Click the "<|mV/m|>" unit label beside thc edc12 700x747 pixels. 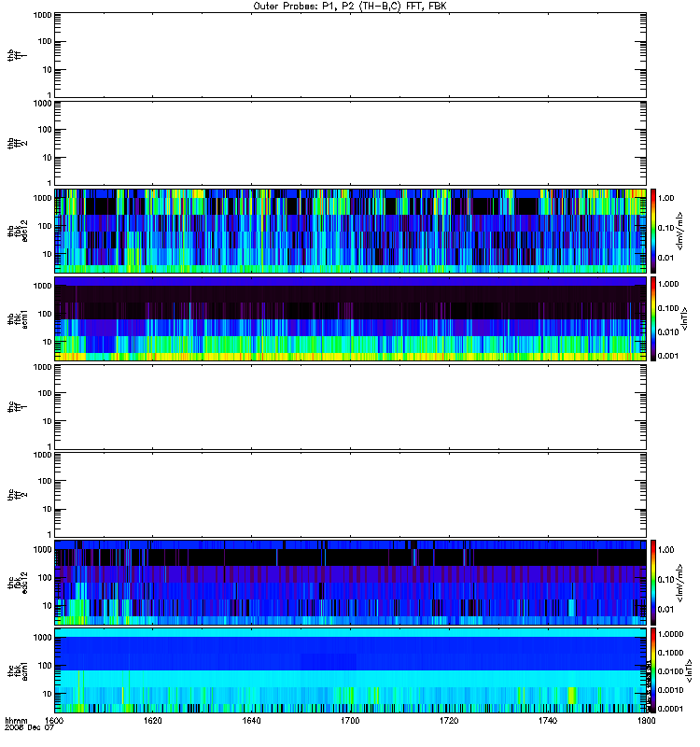click(679, 583)
